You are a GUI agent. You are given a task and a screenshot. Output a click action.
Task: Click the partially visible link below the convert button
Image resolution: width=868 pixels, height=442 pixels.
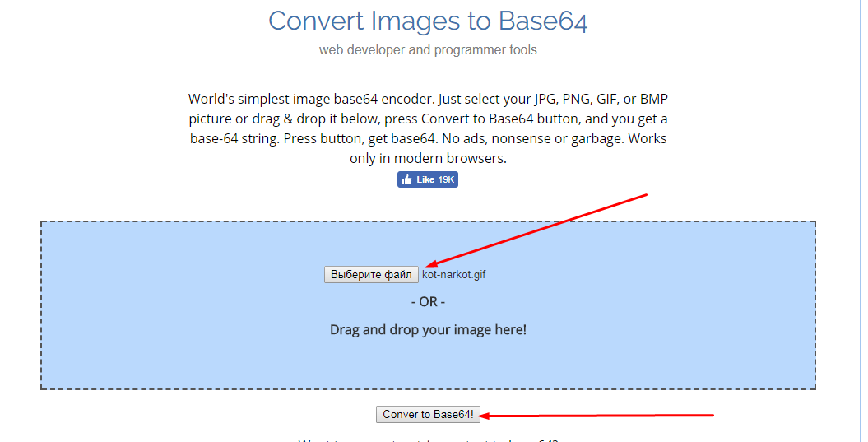click(x=428, y=440)
